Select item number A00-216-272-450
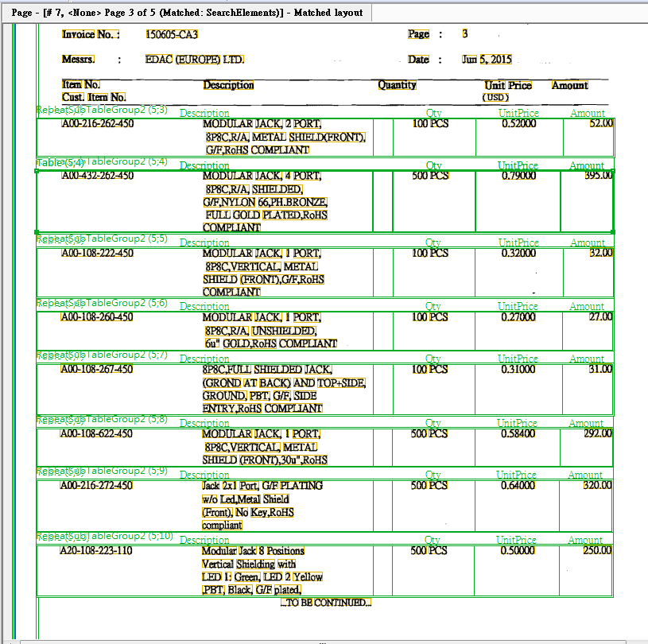This screenshot has height=644, width=648. click(x=96, y=485)
